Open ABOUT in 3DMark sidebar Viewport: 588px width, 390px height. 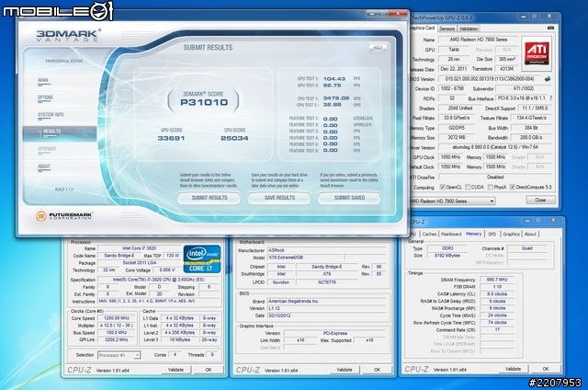coord(44,166)
